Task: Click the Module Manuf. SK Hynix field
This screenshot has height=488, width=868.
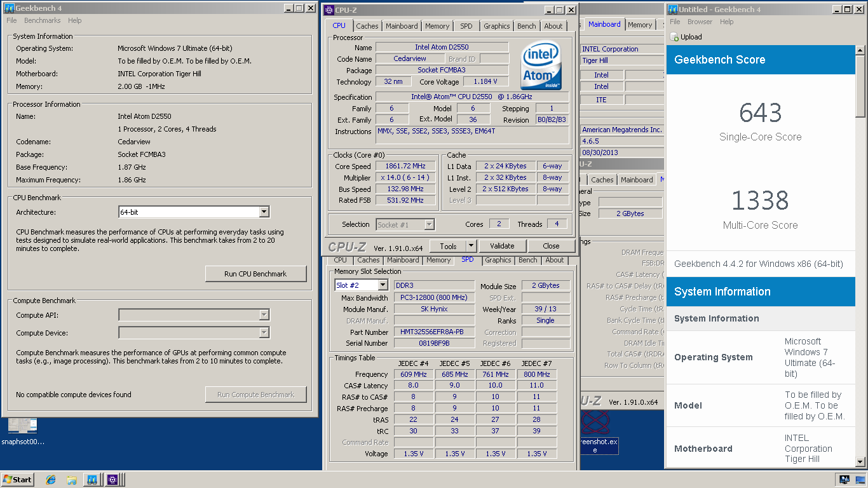Action: (434, 309)
